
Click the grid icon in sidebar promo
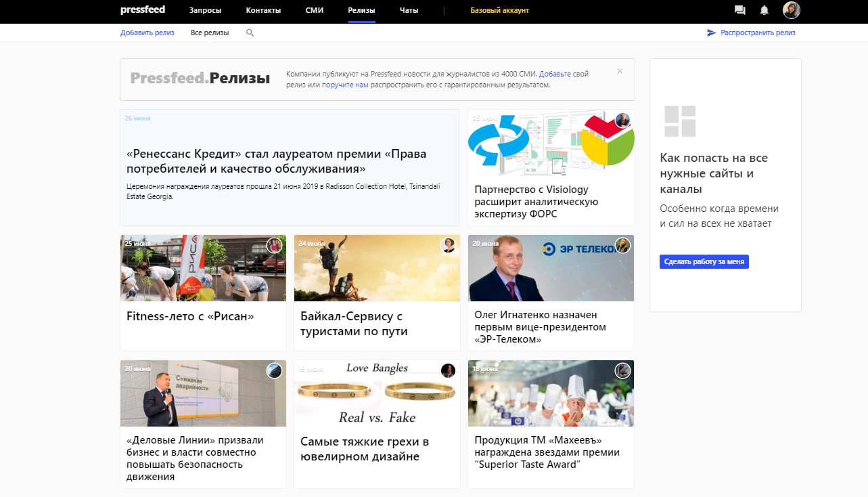680,121
